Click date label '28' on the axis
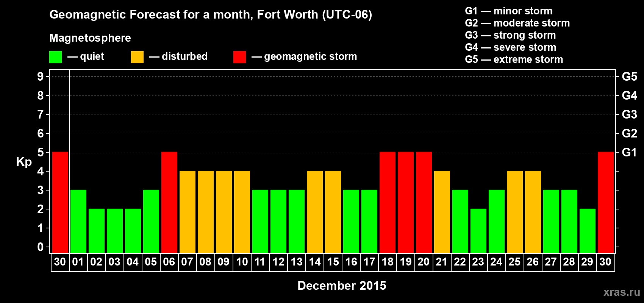 [569, 262]
